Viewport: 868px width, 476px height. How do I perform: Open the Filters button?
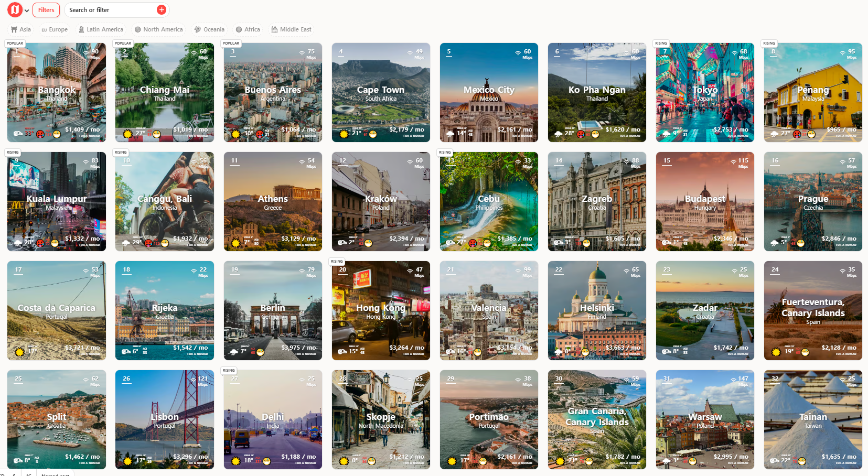point(46,10)
